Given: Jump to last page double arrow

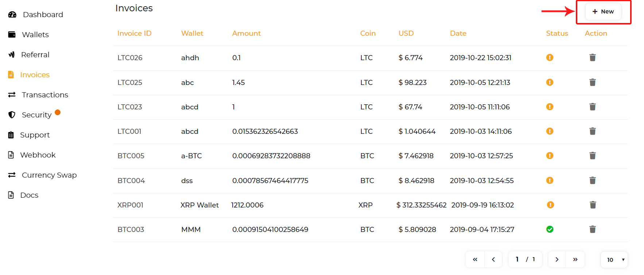Looking at the screenshot, I should [x=575, y=260].
